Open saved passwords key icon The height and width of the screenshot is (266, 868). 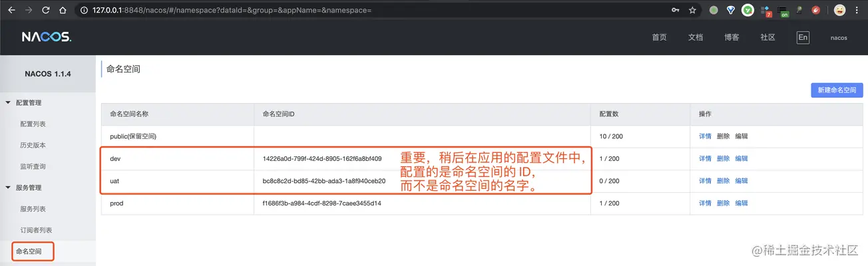(675, 11)
